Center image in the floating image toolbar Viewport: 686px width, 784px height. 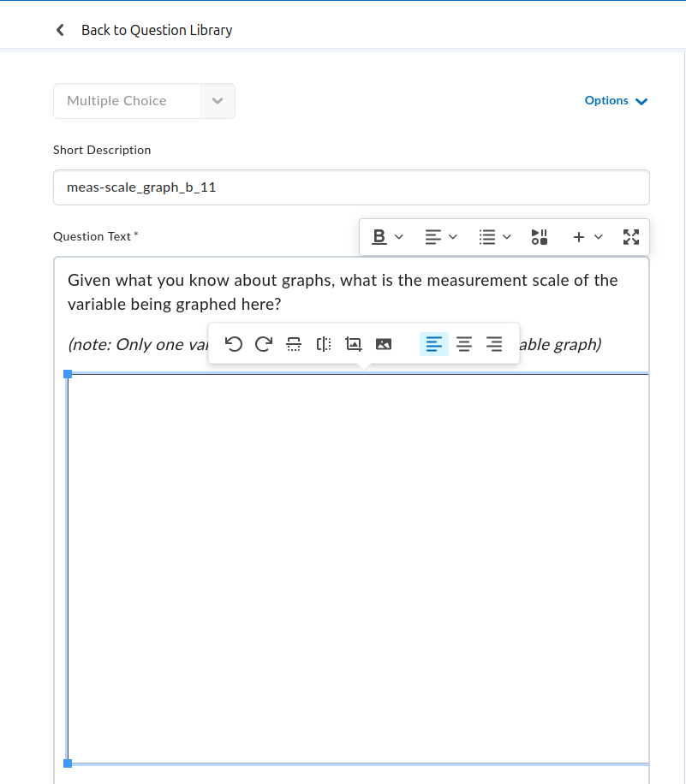pyautogui.click(x=464, y=344)
